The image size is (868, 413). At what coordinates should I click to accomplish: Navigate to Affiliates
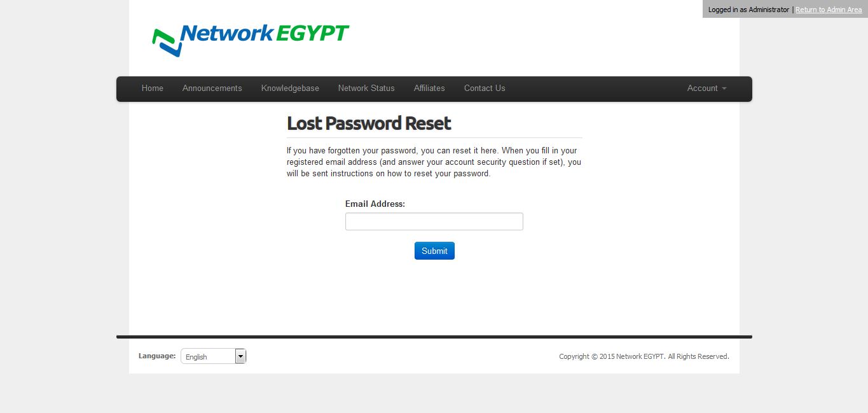click(x=429, y=88)
